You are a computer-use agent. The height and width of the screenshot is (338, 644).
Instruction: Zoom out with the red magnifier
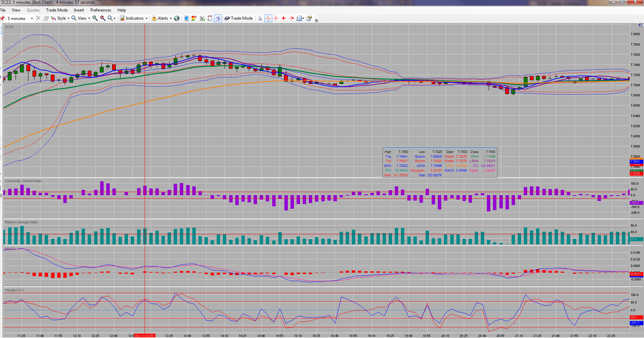tap(103, 18)
